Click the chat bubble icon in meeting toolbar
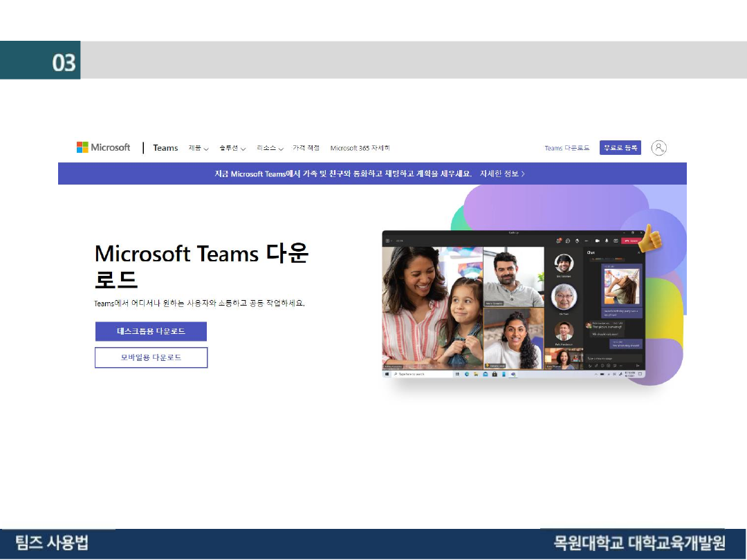747x560 pixels. click(567, 241)
